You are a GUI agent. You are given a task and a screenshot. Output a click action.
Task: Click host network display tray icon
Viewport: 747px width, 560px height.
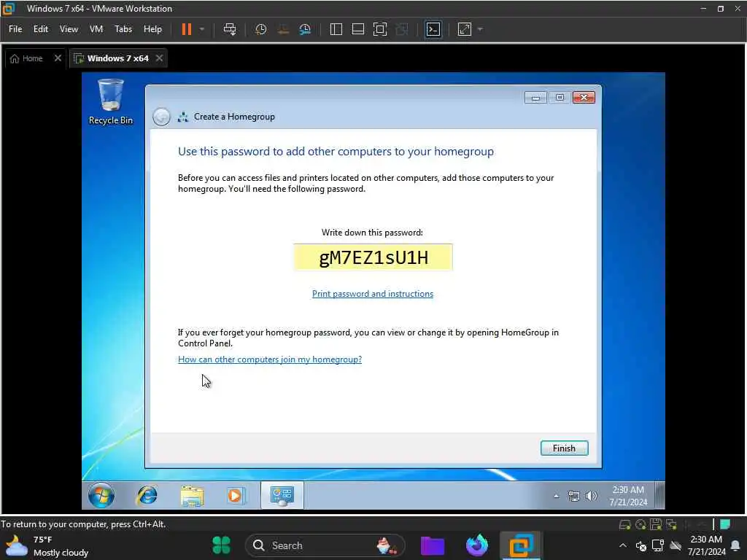(x=658, y=545)
